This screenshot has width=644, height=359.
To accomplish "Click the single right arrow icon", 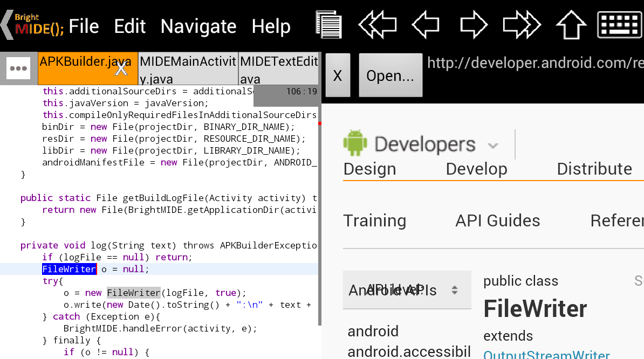I will (474, 25).
